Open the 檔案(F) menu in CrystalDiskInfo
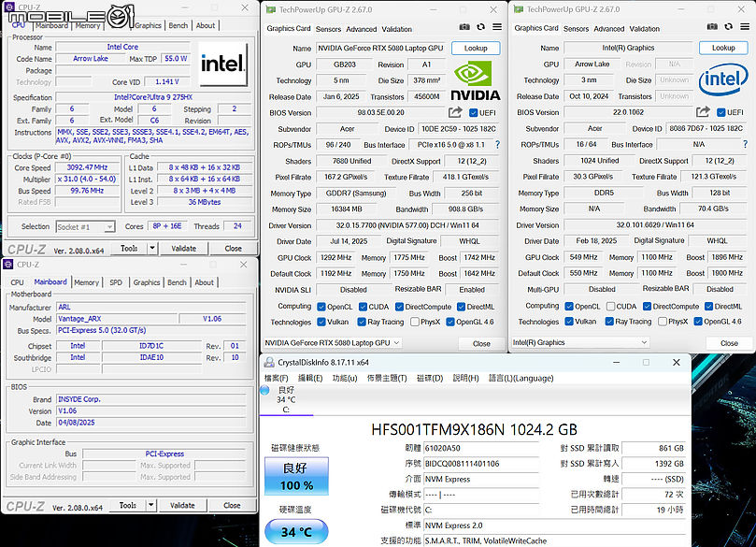 click(277, 378)
